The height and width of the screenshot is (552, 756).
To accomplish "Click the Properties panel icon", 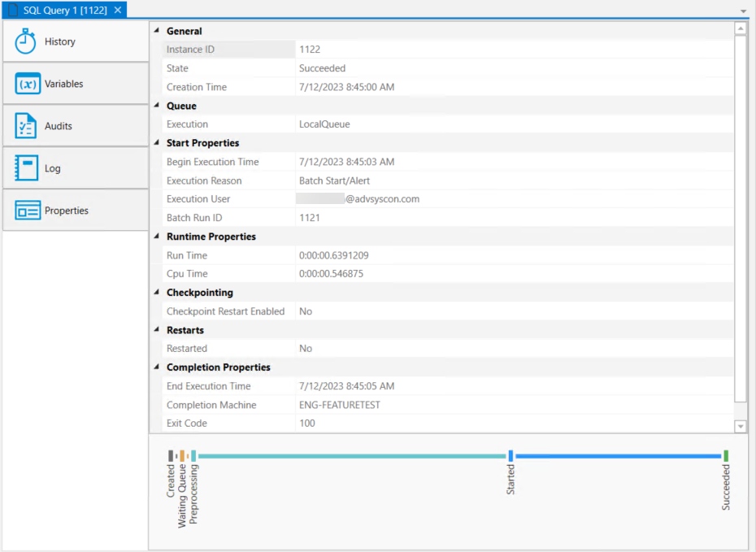I will tap(28, 211).
